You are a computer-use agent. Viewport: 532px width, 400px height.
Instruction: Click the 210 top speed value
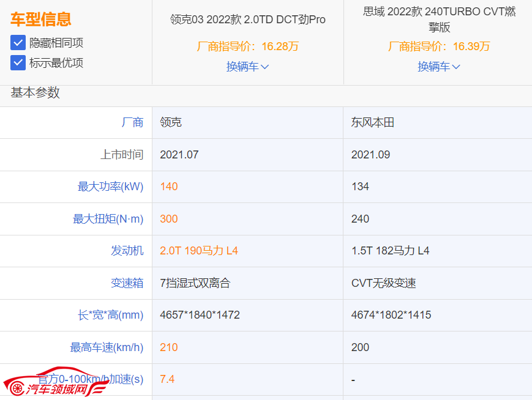[x=169, y=347]
